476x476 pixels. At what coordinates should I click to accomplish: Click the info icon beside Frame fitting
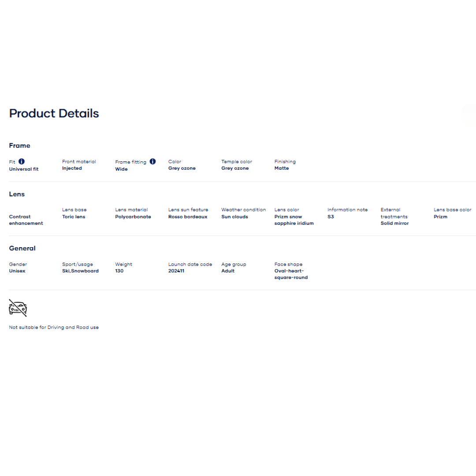152,161
